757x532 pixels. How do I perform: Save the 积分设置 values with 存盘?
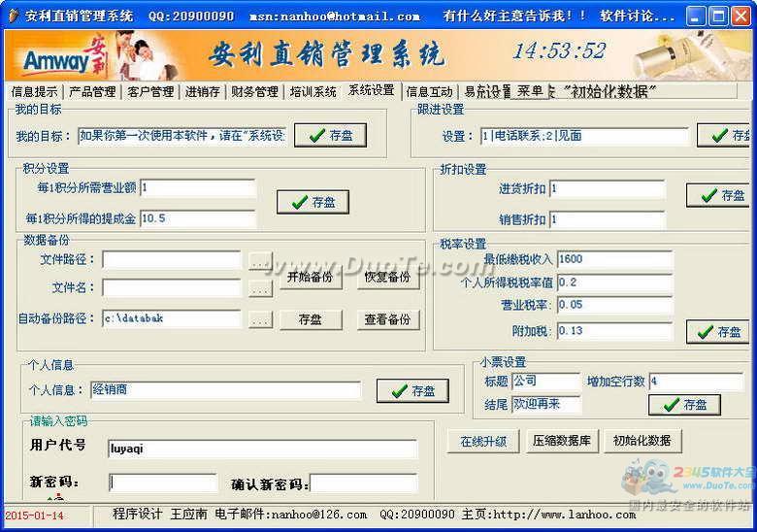click(x=313, y=202)
